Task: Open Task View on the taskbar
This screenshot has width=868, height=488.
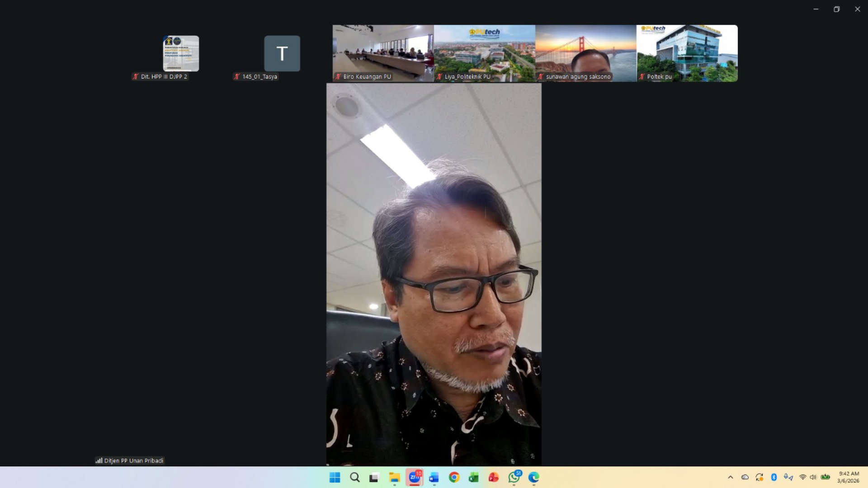Action: tap(374, 477)
